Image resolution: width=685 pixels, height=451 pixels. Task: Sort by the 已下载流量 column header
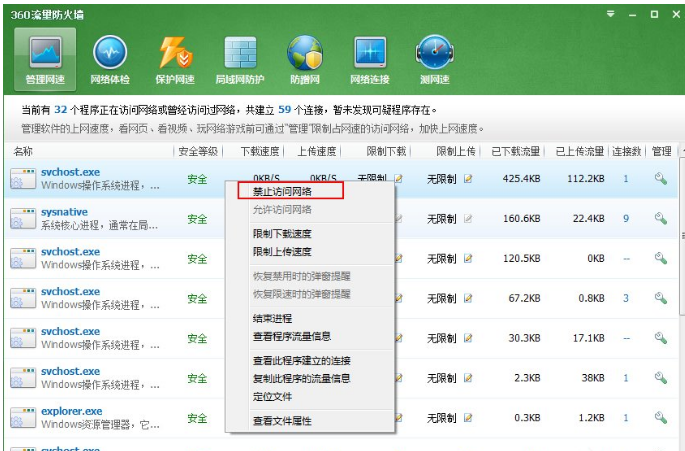point(515,152)
